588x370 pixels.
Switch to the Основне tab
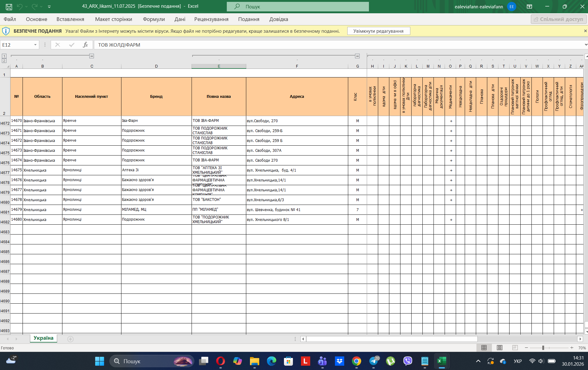pyautogui.click(x=36, y=19)
